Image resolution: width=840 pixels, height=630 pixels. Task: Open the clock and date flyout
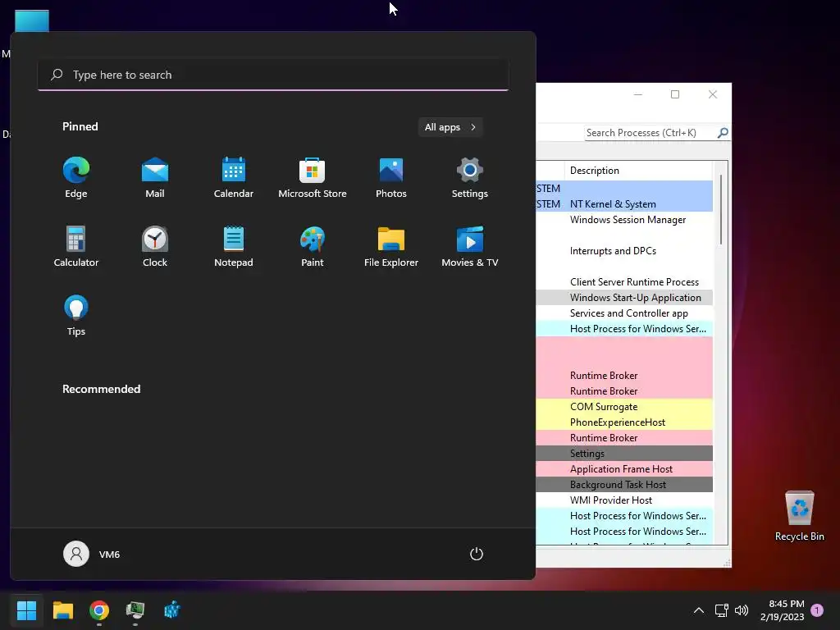[x=782, y=610]
